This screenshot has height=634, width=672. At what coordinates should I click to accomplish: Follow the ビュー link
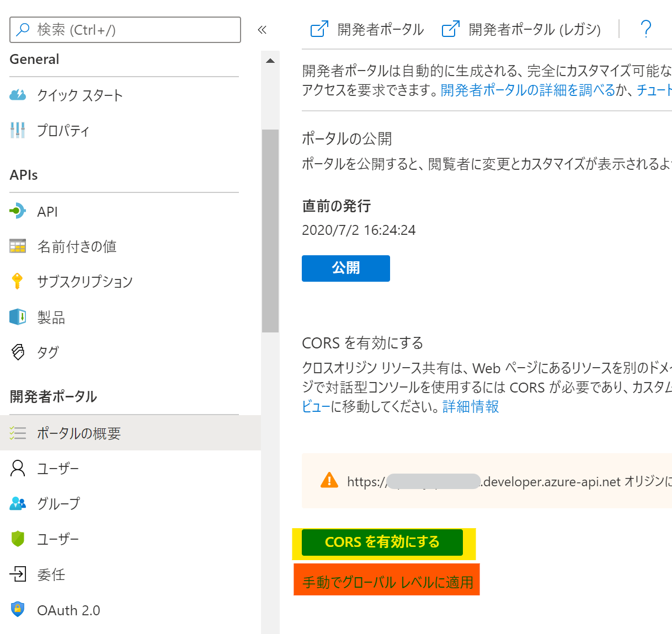point(316,406)
